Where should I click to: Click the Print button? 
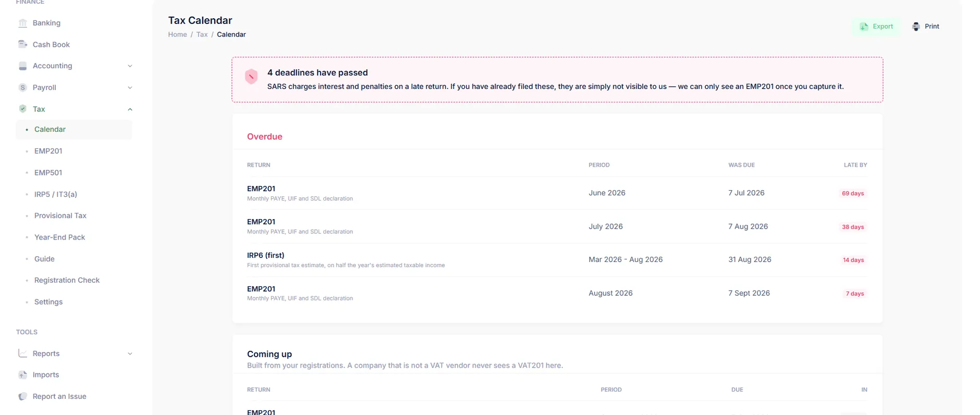[926, 27]
